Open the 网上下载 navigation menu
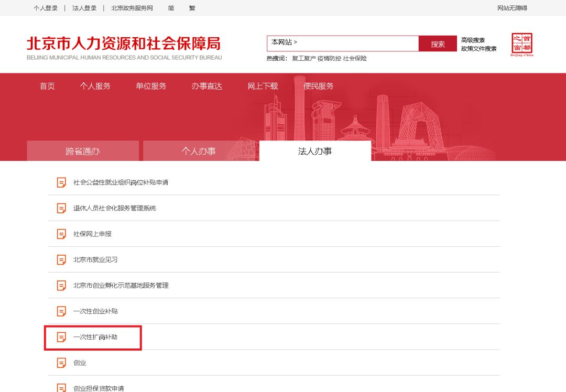The image size is (566, 392). [263, 86]
